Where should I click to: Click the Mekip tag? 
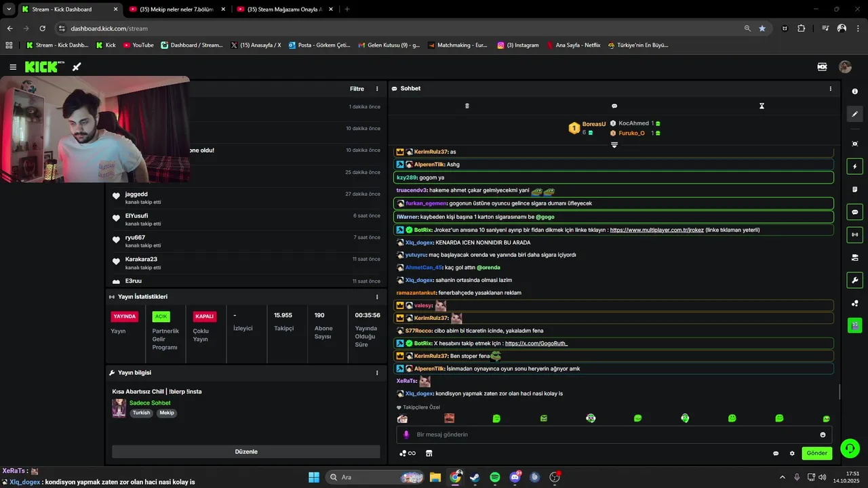167,413
